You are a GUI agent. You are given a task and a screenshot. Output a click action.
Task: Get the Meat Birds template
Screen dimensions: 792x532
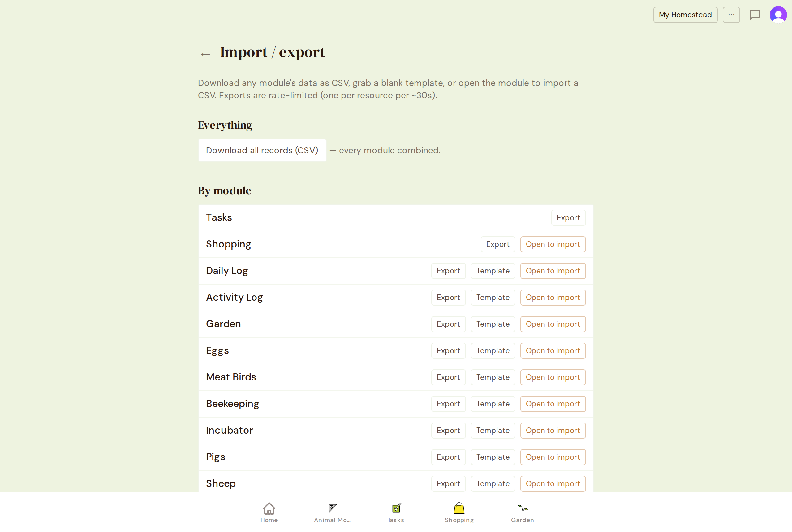(x=493, y=377)
